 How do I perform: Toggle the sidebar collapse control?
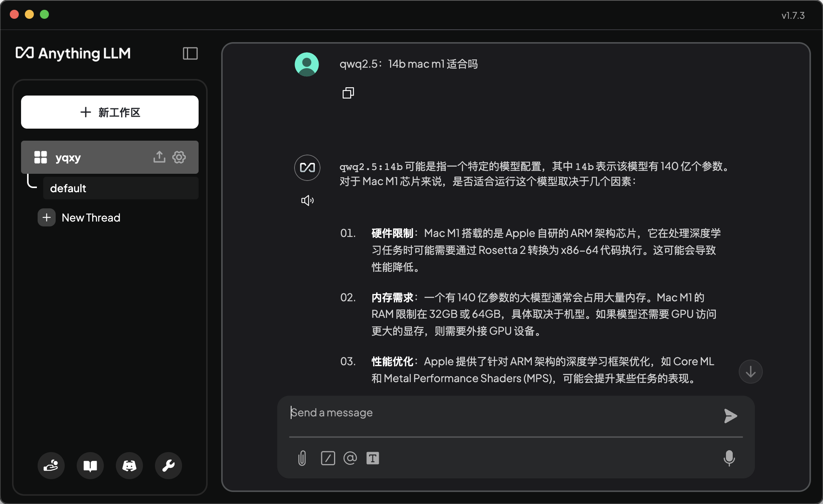pos(190,53)
